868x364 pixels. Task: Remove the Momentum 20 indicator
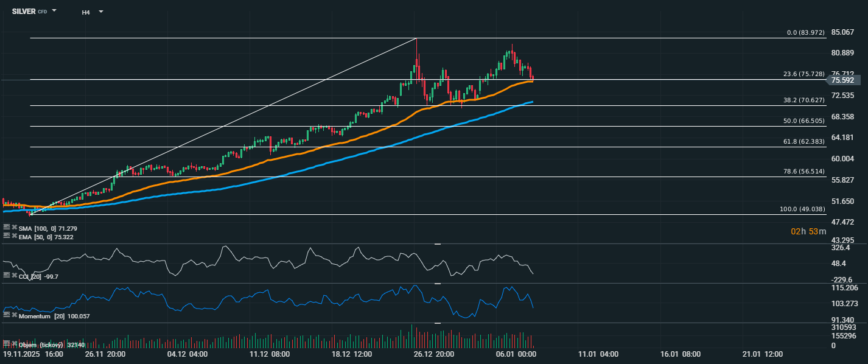(14, 315)
